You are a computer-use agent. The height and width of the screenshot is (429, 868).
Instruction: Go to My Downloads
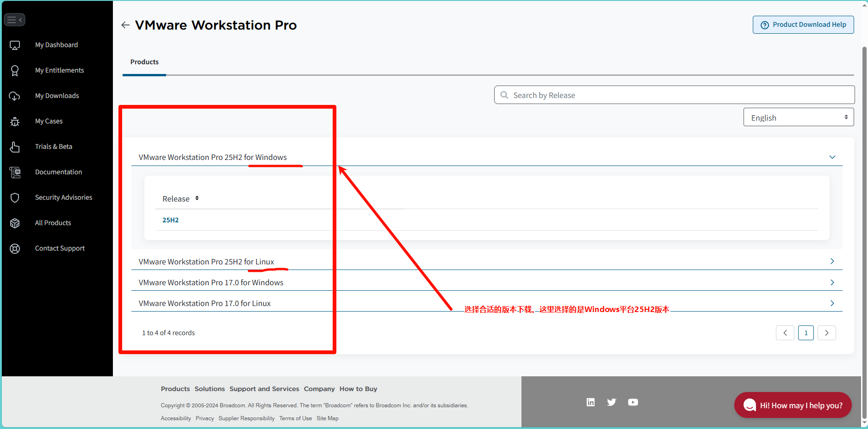click(x=57, y=96)
